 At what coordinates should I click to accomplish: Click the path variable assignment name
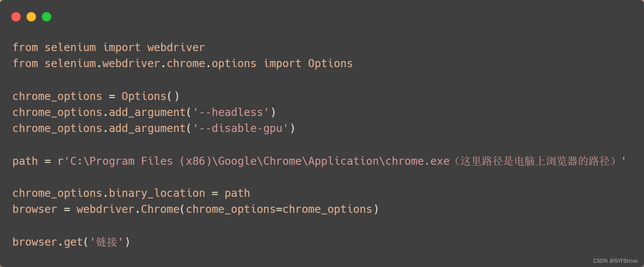coord(25,161)
